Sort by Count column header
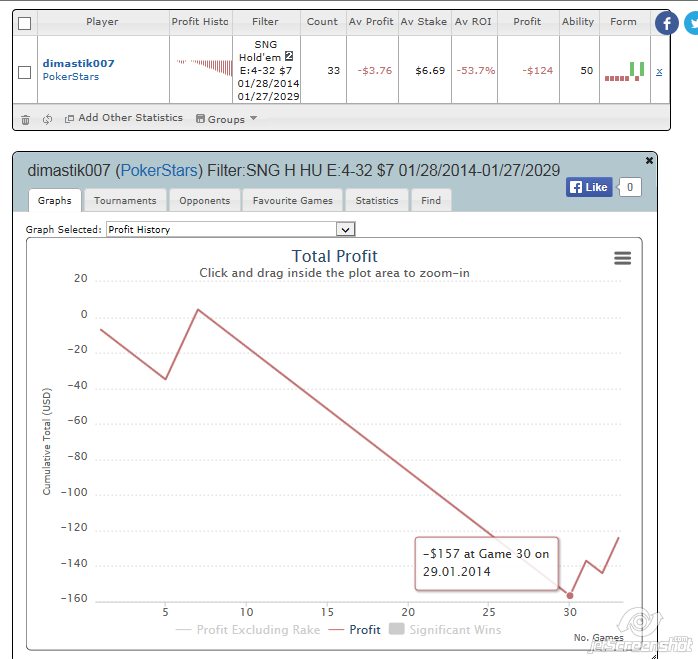 pyautogui.click(x=322, y=22)
